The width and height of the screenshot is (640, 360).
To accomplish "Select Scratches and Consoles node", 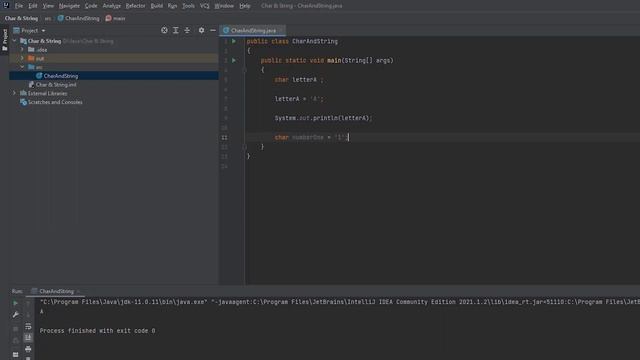I will [x=55, y=102].
